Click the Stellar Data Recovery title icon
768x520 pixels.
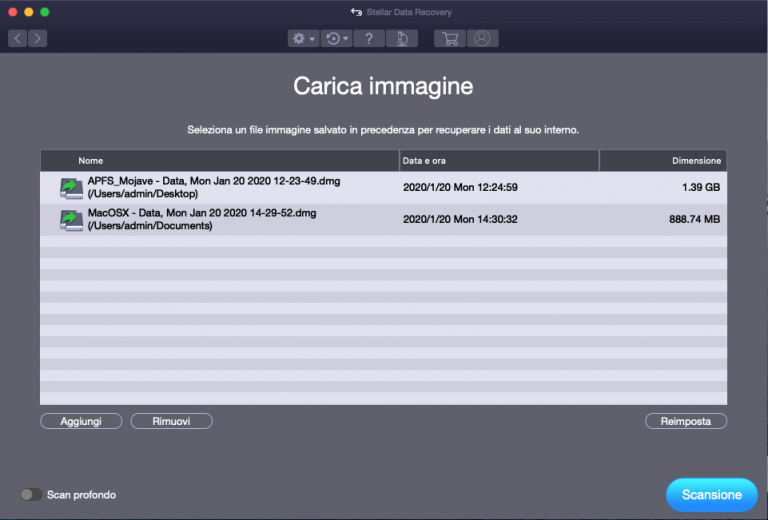(x=356, y=12)
